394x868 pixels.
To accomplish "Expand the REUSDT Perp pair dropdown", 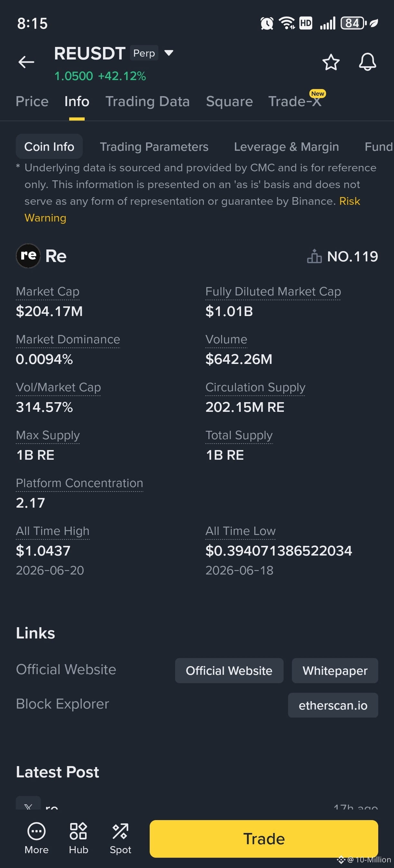I will pyautogui.click(x=168, y=53).
